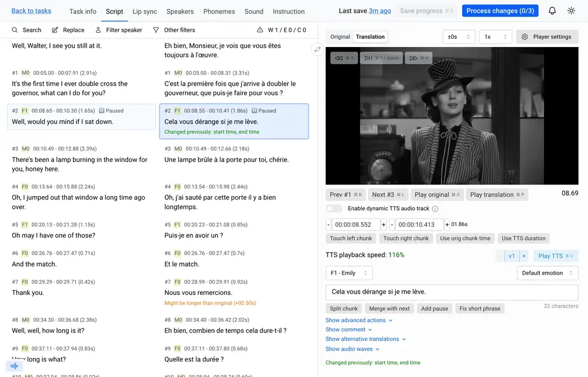Viewport: 588px width, 377px height.
Task: Open the Lip sync tab
Action: pos(143,11)
